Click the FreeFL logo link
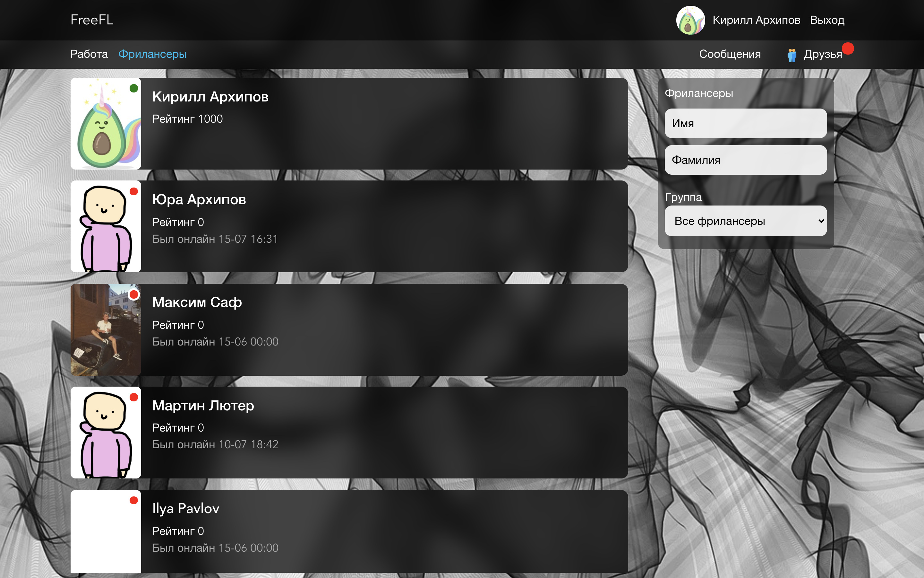 coord(92,20)
